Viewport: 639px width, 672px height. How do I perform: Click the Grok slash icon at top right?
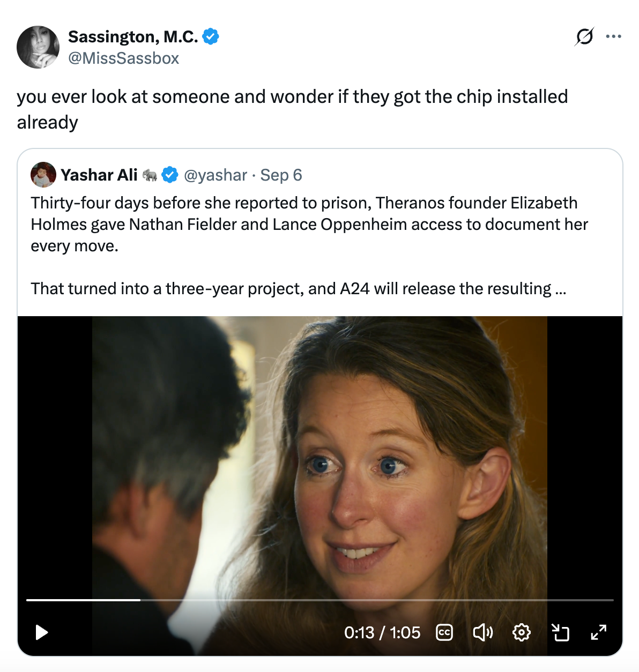tap(584, 36)
